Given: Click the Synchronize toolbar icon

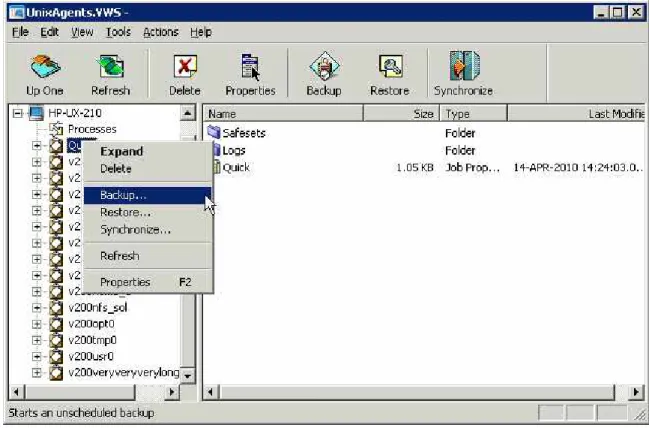Looking at the screenshot, I should 464,66.
